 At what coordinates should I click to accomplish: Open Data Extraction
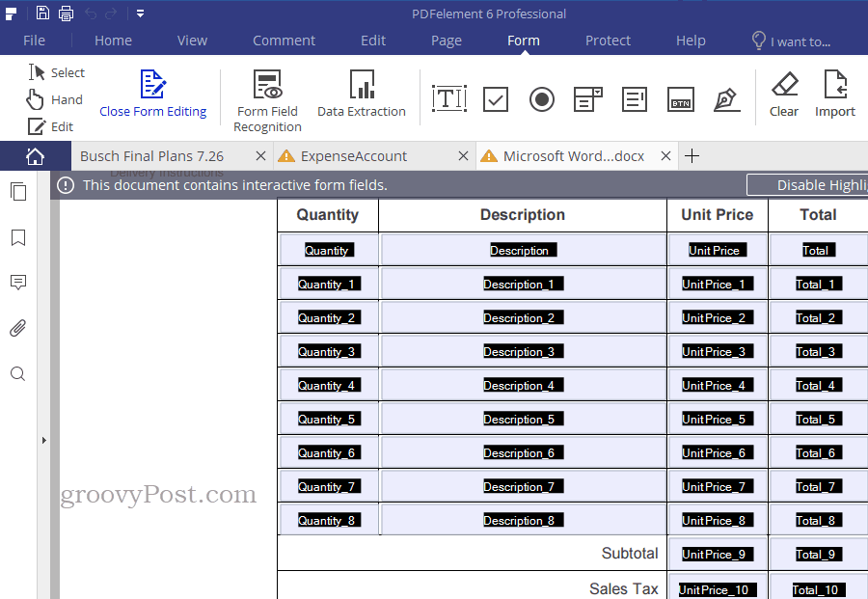pyautogui.click(x=362, y=94)
